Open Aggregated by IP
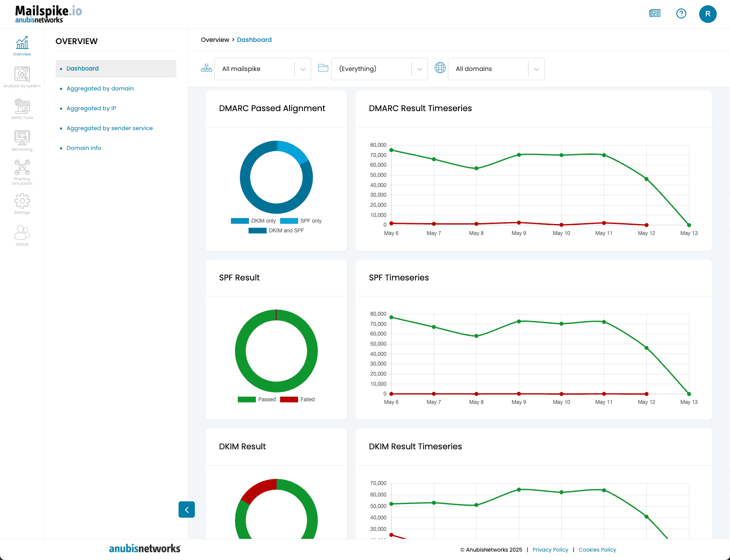 tap(91, 108)
